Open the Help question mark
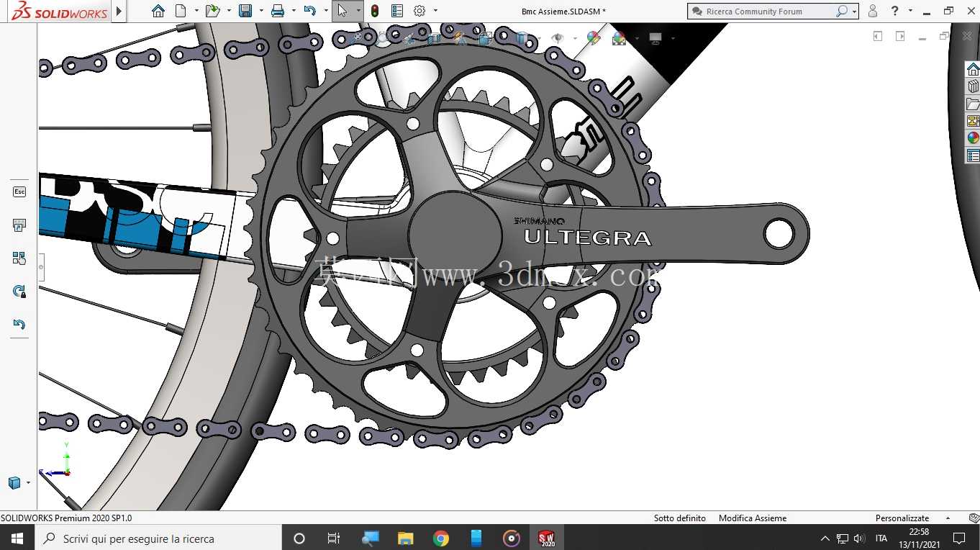Viewport: 980px width, 550px height. pos(895,11)
